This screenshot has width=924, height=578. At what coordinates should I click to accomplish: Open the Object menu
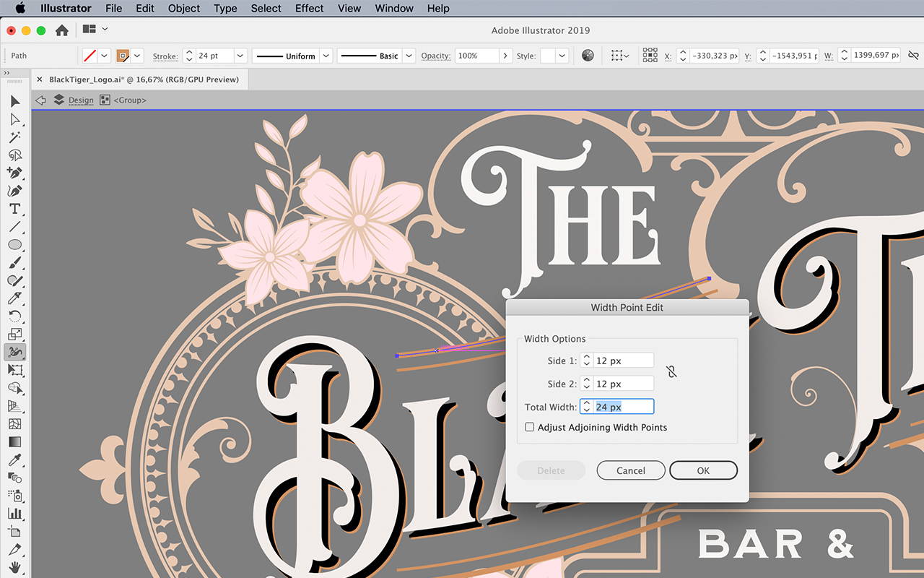(x=184, y=9)
